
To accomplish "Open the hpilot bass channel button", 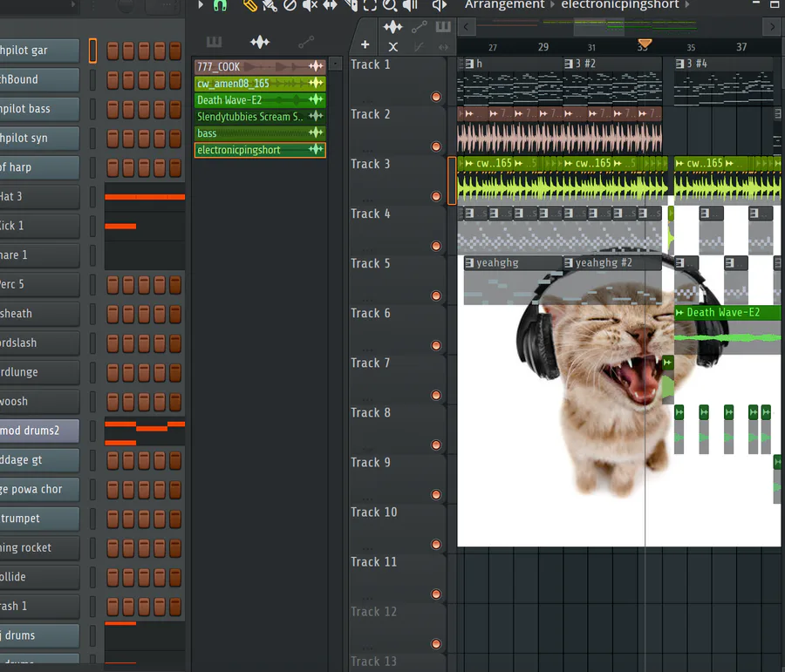I will point(39,109).
